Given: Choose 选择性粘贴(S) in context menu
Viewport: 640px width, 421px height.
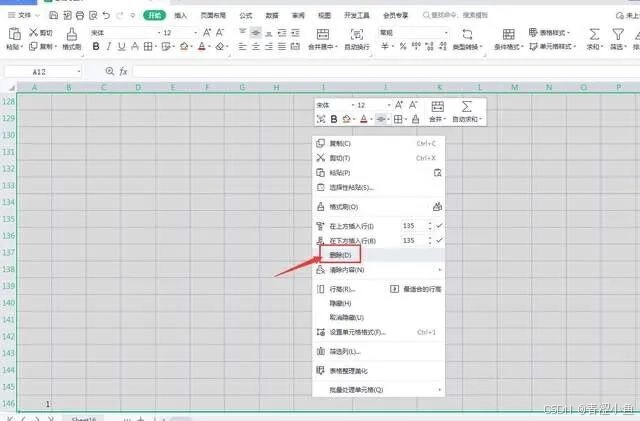Looking at the screenshot, I should pos(378,187).
